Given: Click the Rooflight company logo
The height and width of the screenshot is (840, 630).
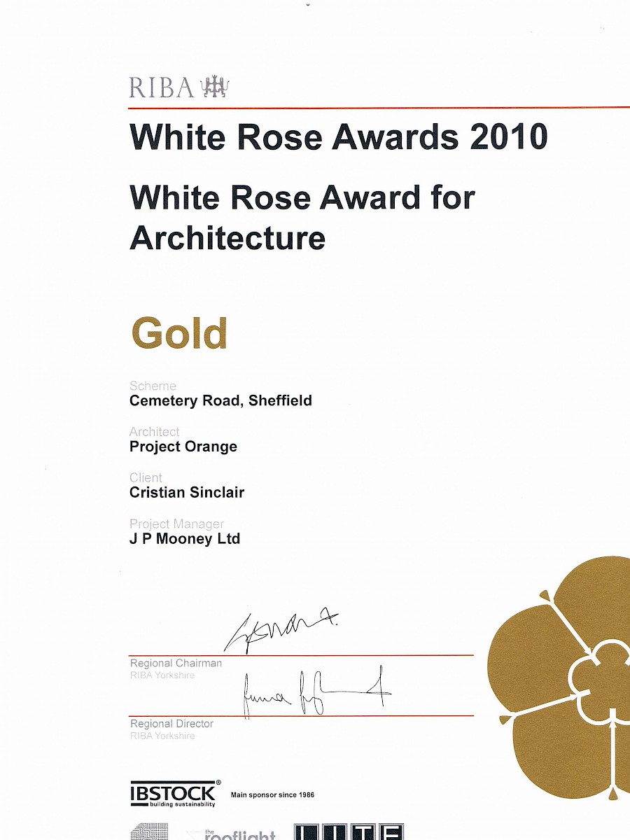Looking at the screenshot, I should pyautogui.click(x=234, y=834).
